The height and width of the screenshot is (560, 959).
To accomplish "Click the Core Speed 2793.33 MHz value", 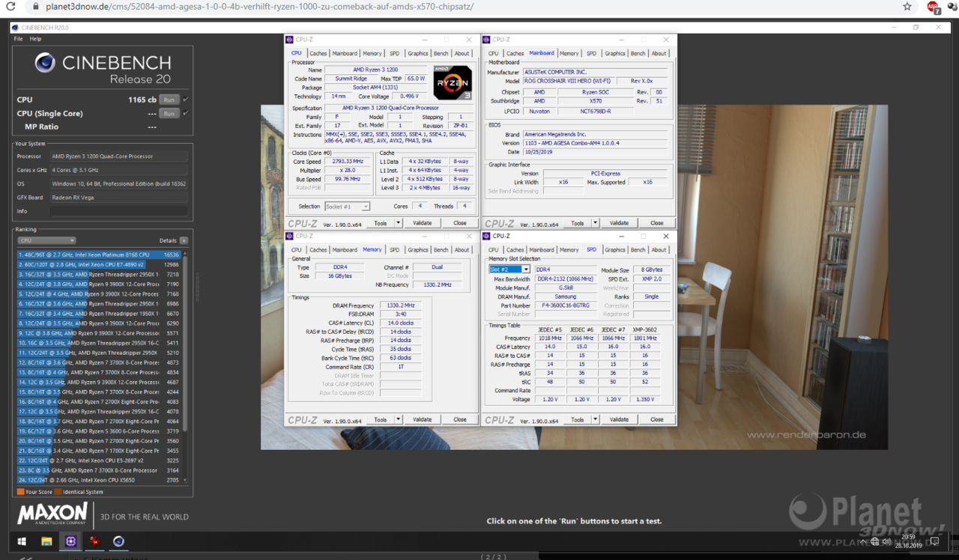I will point(347,162).
